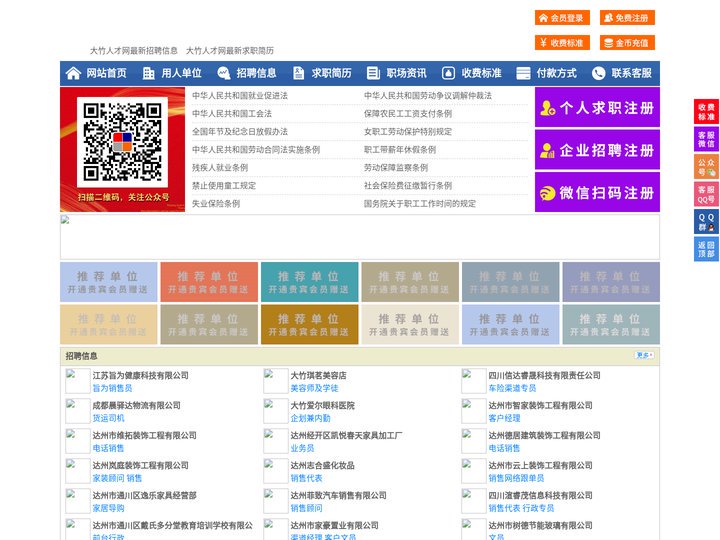Screen dimensions: 720x540
Task: Open 美容师及学徒 job link
Action: [x=315, y=388]
